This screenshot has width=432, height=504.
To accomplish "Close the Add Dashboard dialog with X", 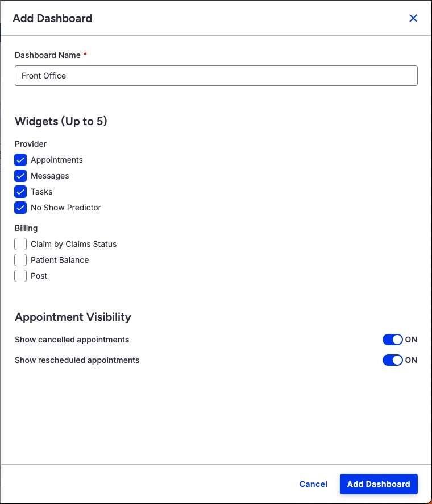I will click(413, 18).
